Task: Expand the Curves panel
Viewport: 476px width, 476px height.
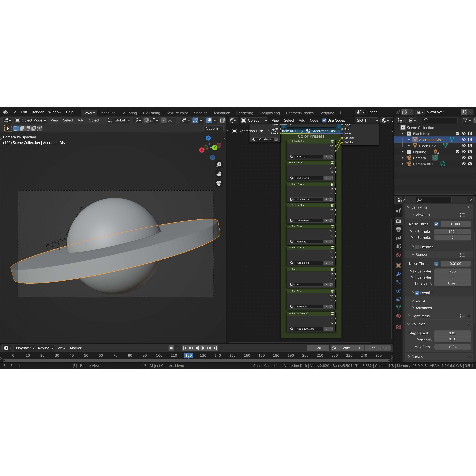Action: click(x=409, y=357)
